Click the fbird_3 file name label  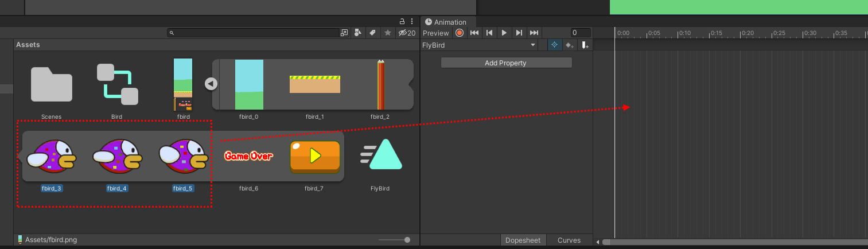coord(52,188)
